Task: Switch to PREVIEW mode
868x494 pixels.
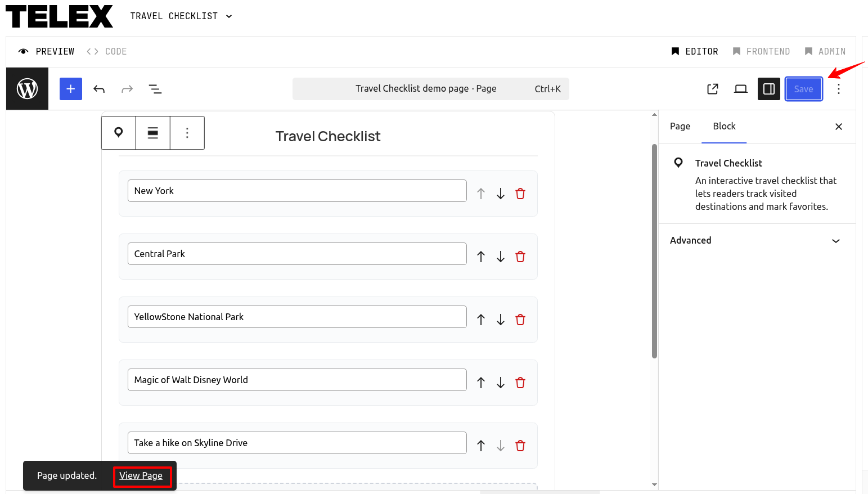Action: pos(47,51)
